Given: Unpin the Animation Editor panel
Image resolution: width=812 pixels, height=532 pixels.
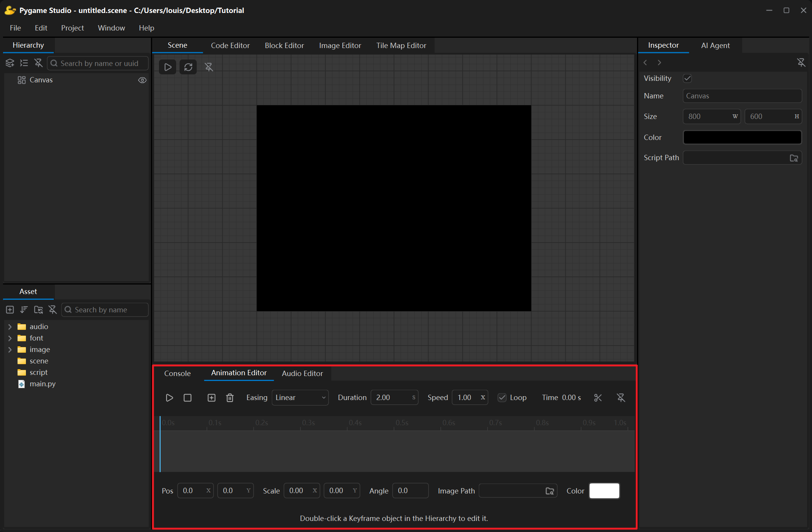Looking at the screenshot, I should (621, 398).
